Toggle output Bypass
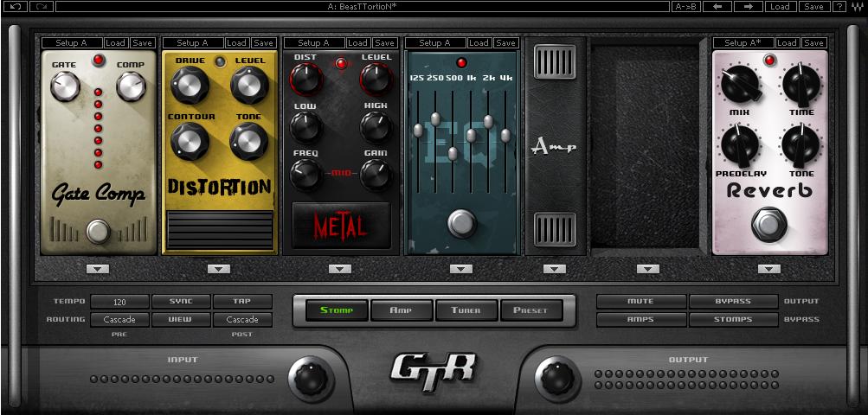Viewport: 868px width, 415px height. click(x=733, y=302)
